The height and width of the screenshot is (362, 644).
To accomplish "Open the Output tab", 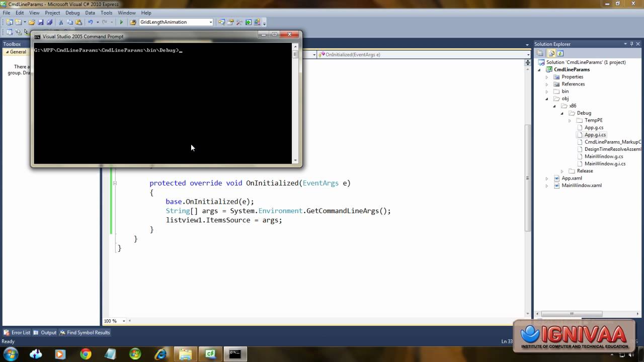I will [x=45, y=332].
